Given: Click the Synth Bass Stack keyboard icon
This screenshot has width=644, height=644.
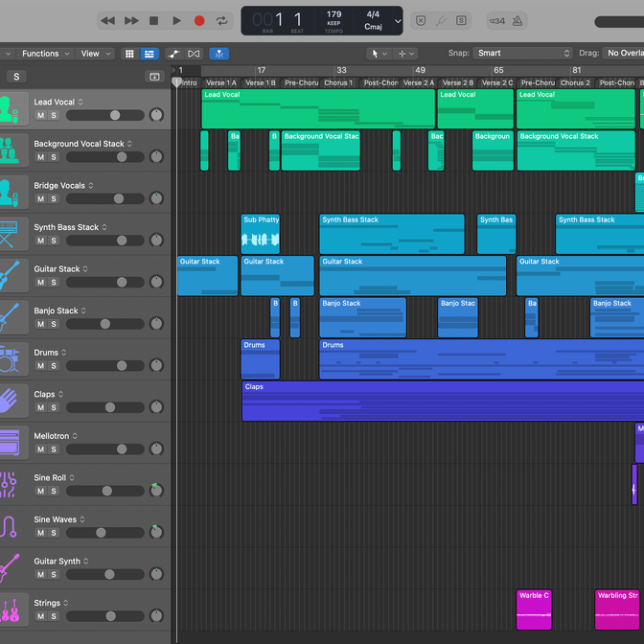Looking at the screenshot, I should click(x=10, y=235).
